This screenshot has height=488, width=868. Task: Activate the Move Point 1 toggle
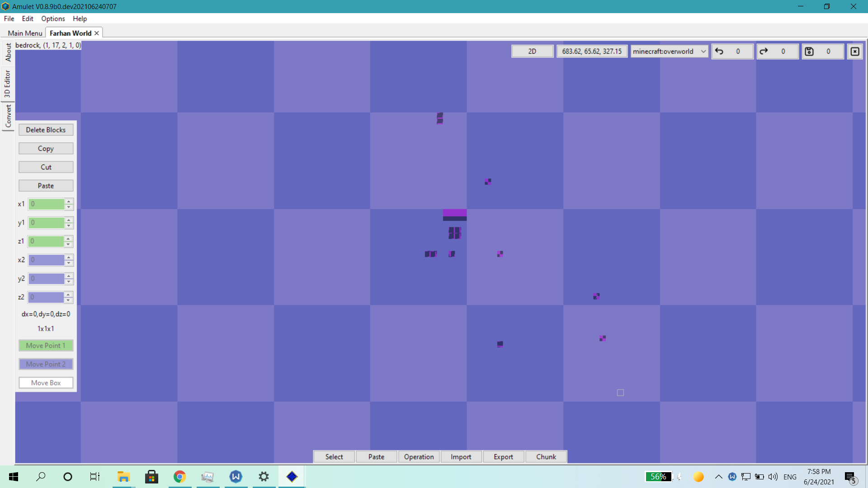pos(46,346)
